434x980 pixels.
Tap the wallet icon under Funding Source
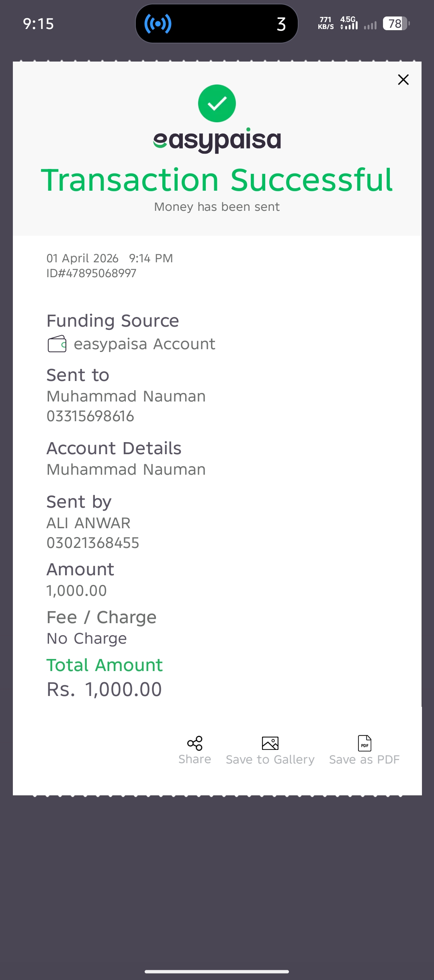click(57, 344)
